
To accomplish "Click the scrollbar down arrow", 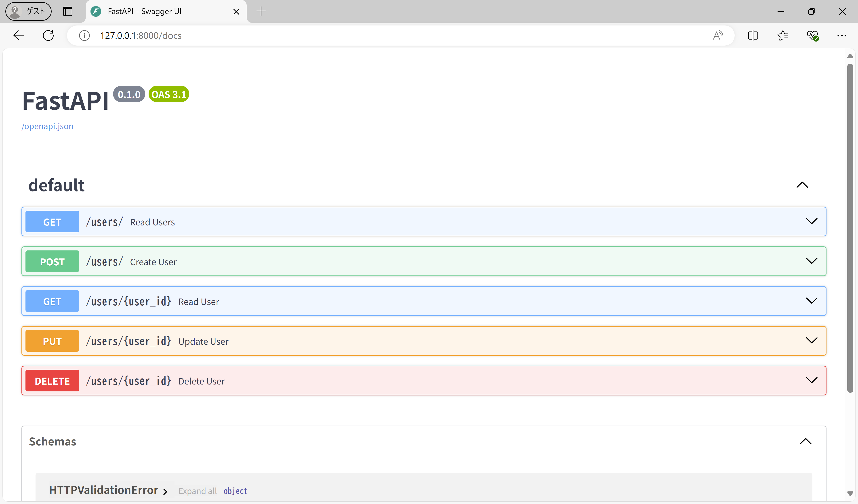I will 850,493.
